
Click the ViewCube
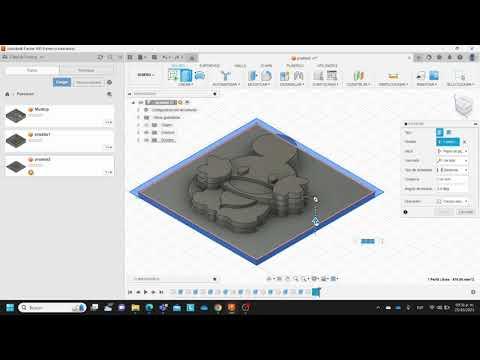pos(464,105)
